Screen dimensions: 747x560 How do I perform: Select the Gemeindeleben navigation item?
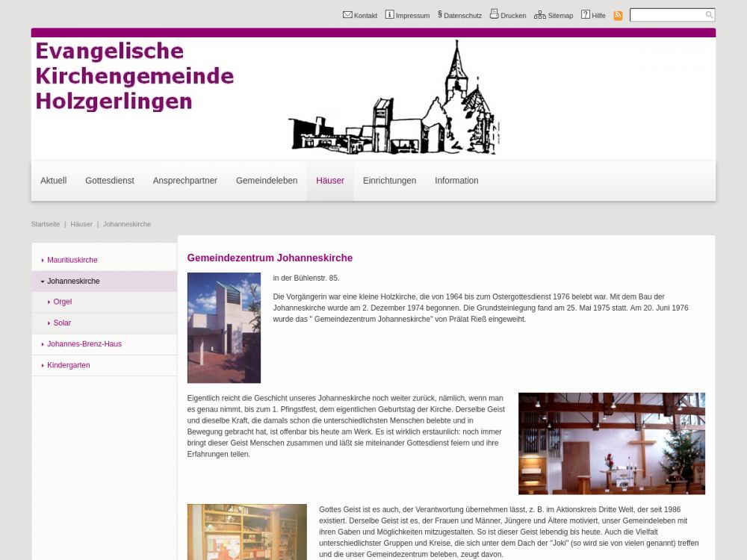[x=267, y=181]
